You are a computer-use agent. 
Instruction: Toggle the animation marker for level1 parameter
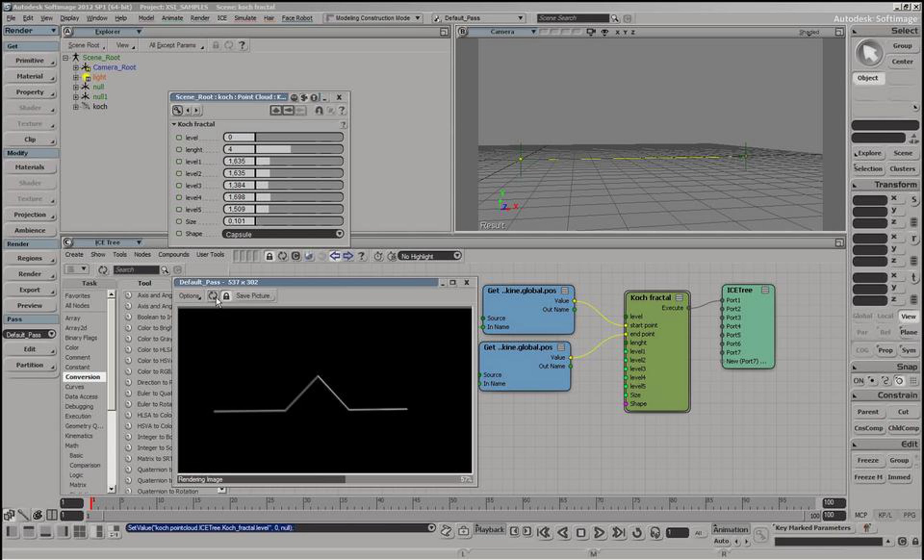click(179, 162)
